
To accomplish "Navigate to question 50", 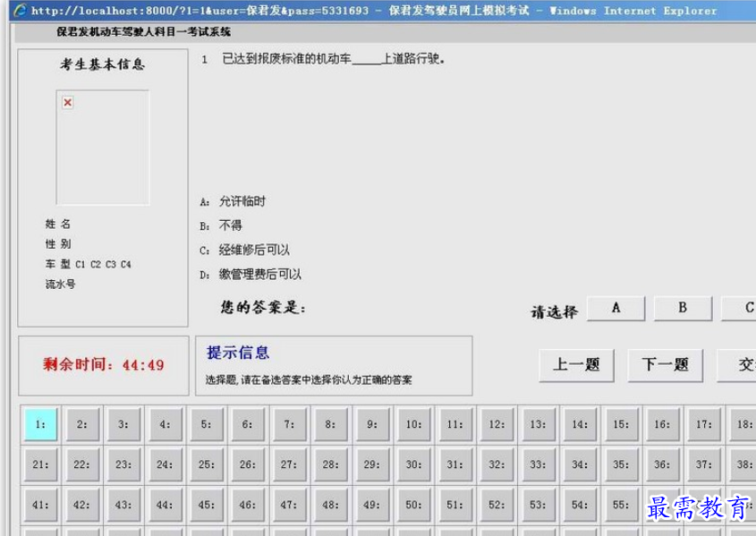I will (413, 505).
